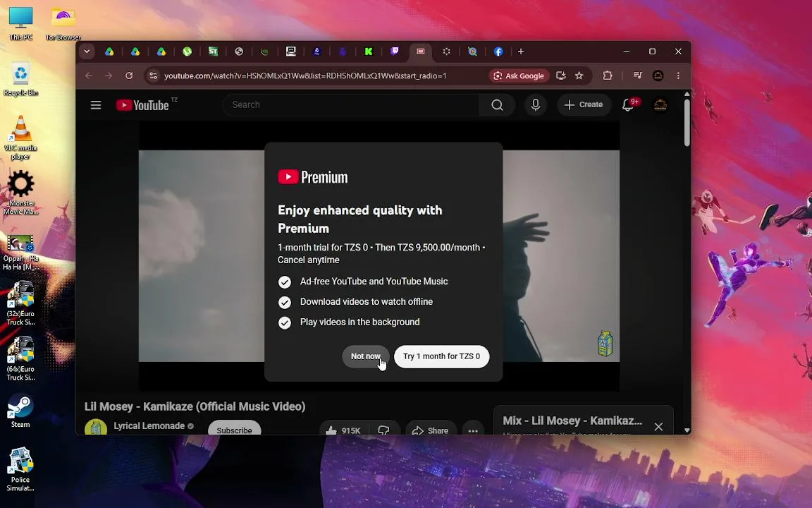Click the install app icon in address bar

561,75
